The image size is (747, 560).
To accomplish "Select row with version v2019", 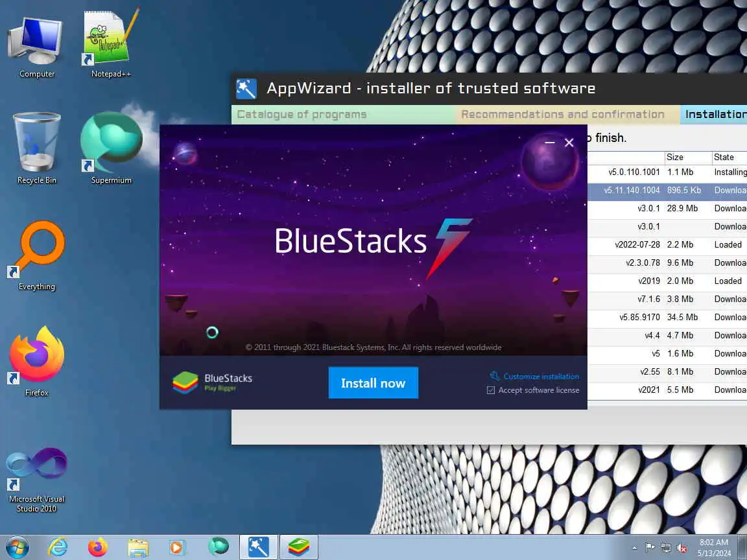I will point(667,281).
